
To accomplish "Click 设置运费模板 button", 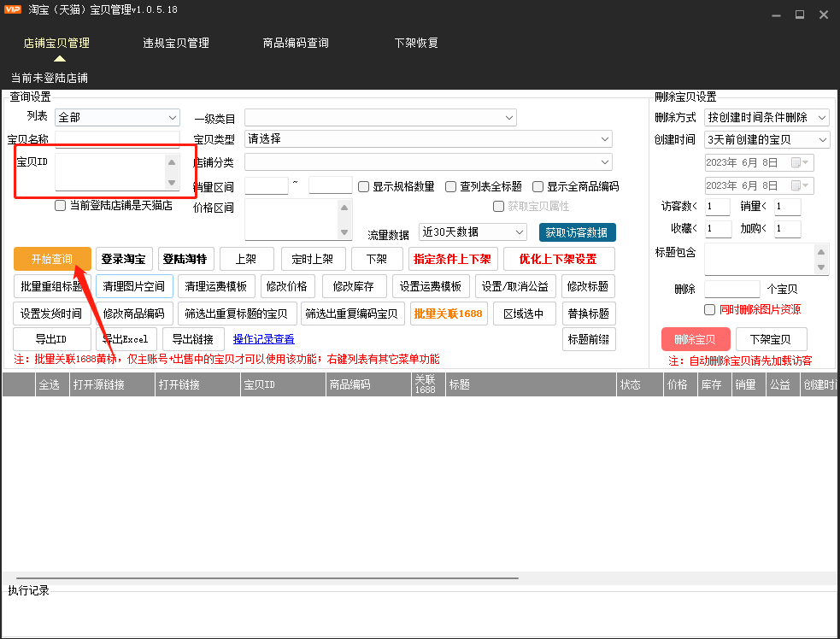I will 432,286.
